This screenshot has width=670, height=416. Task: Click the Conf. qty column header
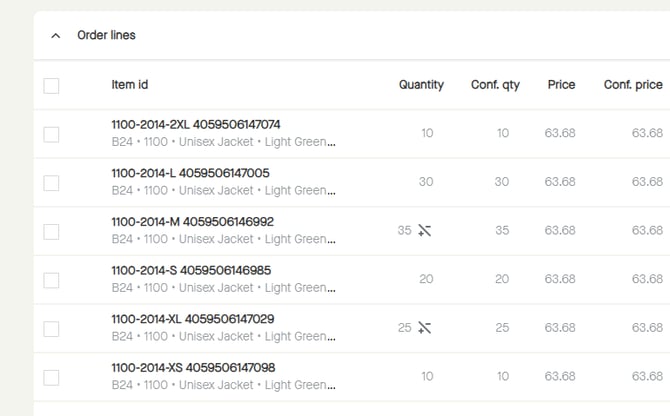pyautogui.click(x=495, y=85)
